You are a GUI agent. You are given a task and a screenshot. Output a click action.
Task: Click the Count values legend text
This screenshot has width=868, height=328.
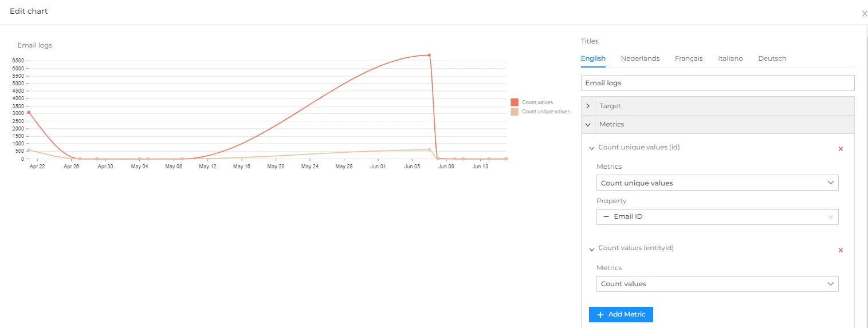[x=537, y=102]
